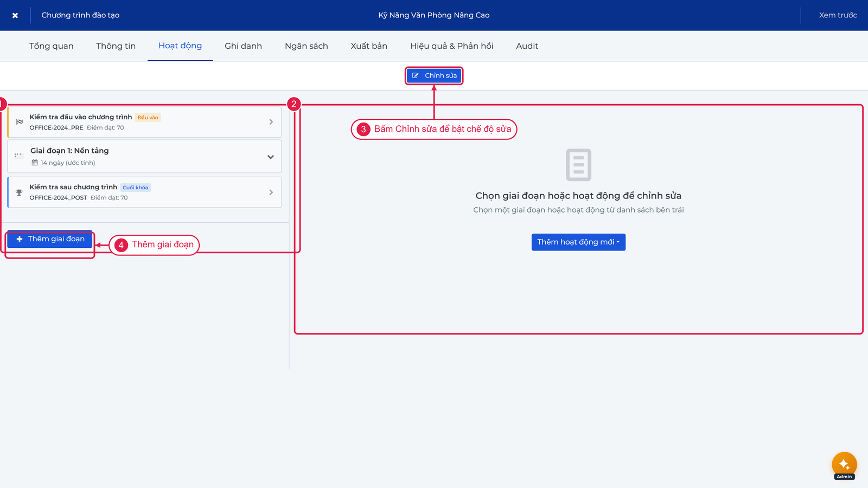Click Xem trước preview button
Image resolution: width=868 pixels, height=488 pixels.
click(x=838, y=15)
